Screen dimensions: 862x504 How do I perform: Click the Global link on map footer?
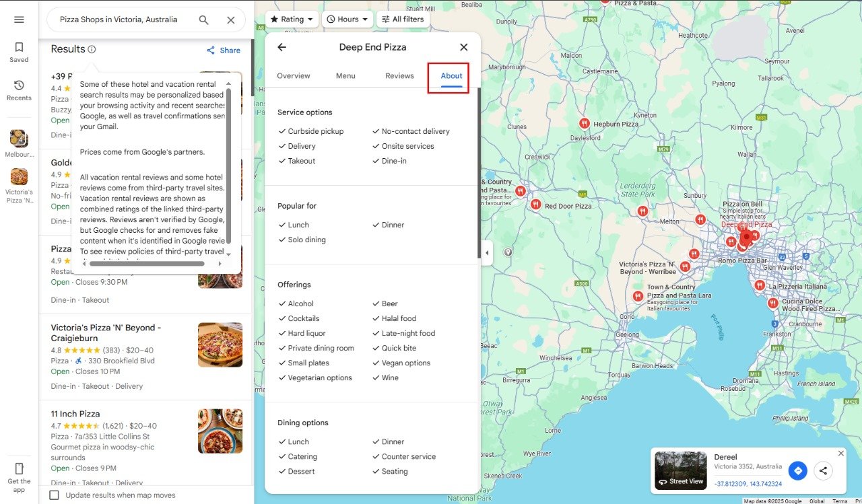click(817, 501)
